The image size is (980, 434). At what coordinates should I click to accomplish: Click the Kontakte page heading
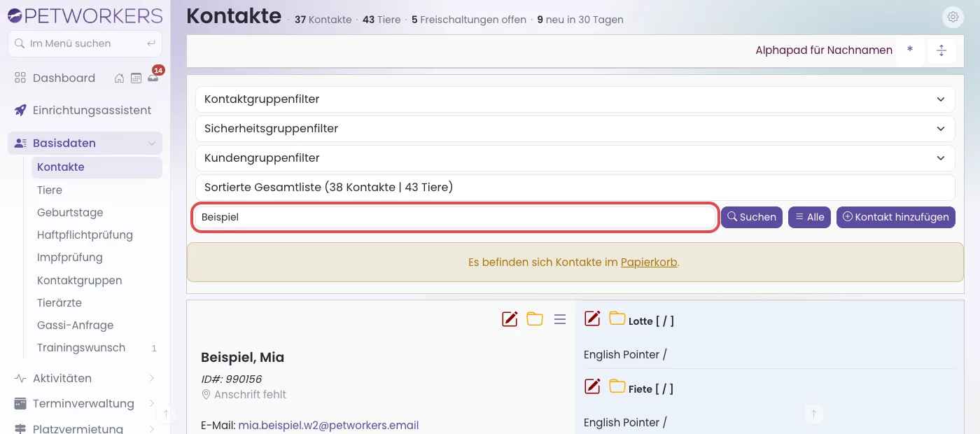point(234,15)
